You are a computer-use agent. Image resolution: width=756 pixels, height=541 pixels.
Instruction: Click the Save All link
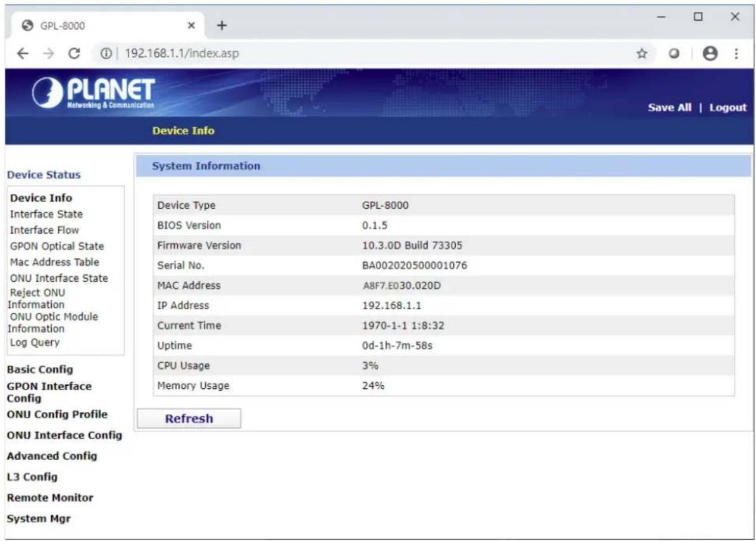click(670, 108)
